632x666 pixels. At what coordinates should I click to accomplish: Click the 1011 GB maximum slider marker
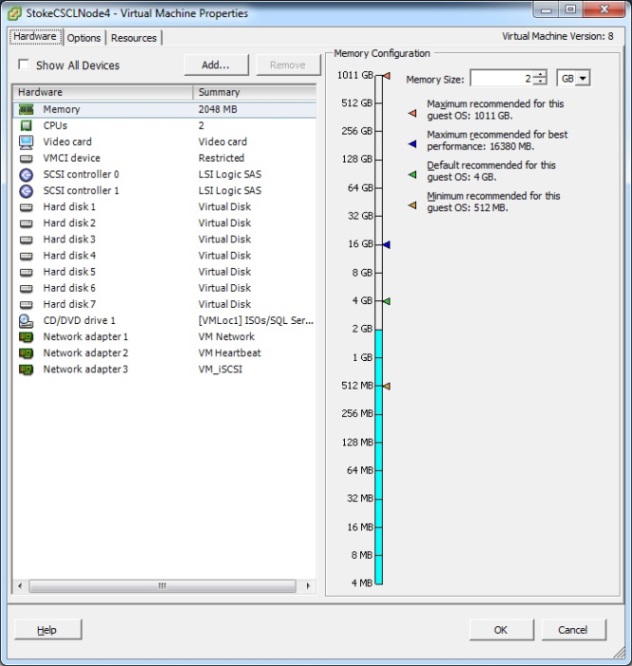pos(387,76)
